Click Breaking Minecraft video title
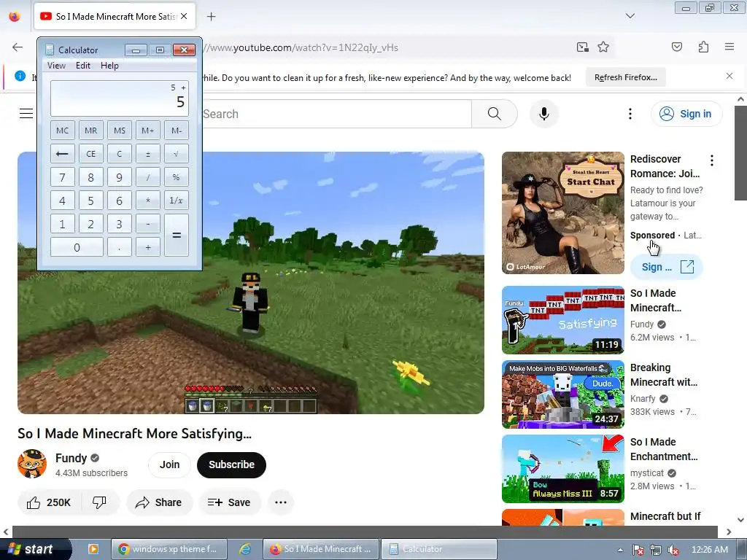Viewport: 747px width, 560px height. point(664,375)
